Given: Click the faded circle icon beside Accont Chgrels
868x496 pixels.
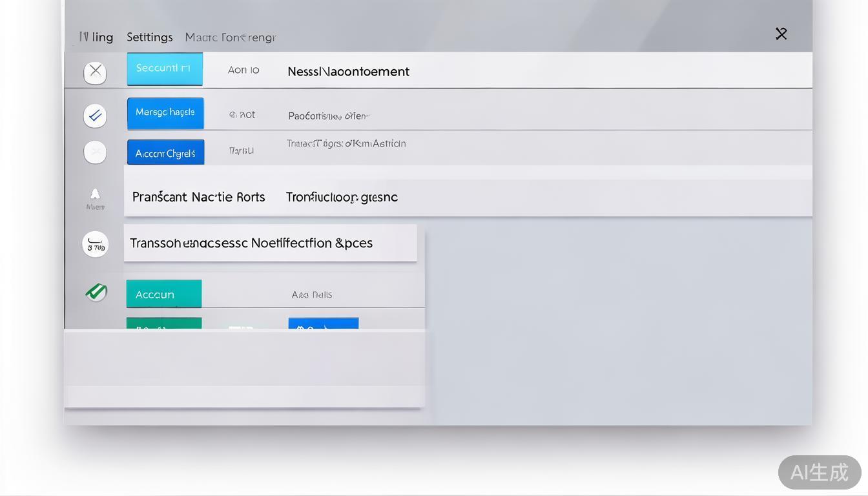Looking at the screenshot, I should (95, 152).
